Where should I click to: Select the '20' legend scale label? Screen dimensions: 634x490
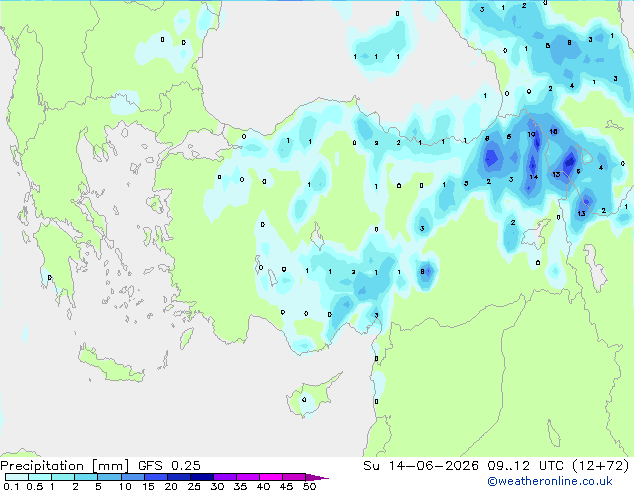click(x=171, y=486)
